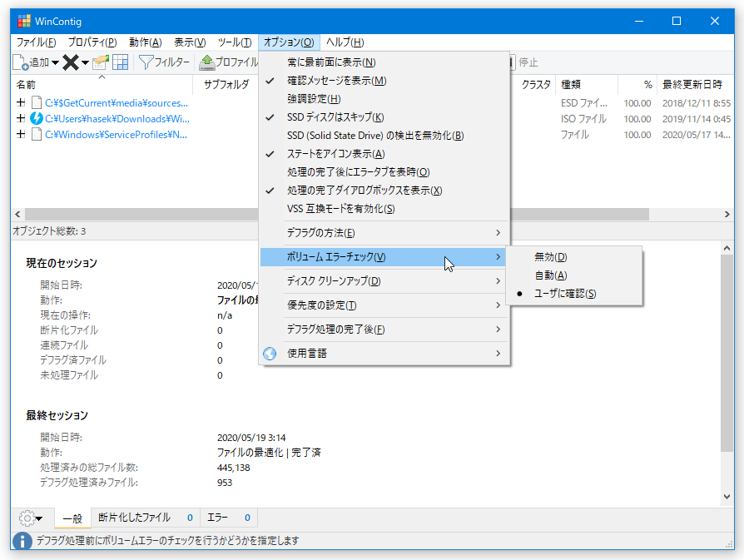Toggle 確認メッセージを表示(M) option
This screenshot has width=744, height=560.
tap(384, 81)
